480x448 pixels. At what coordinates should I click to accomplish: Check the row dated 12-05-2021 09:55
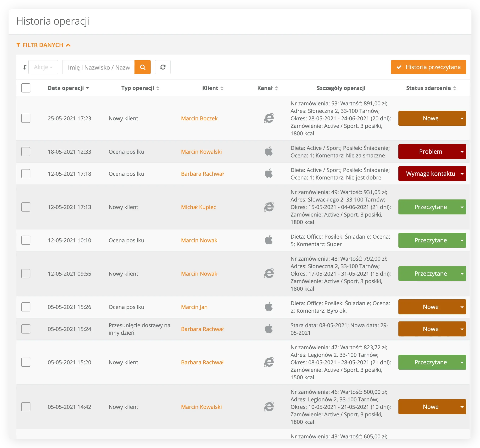pos(26,274)
